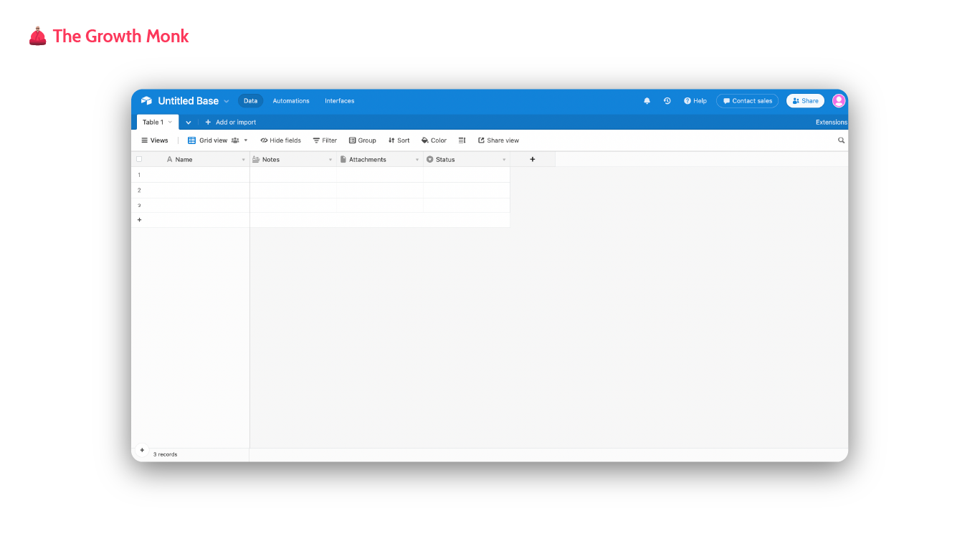Open the Group menu
Viewport: 980px width, 551px height.
coord(363,140)
